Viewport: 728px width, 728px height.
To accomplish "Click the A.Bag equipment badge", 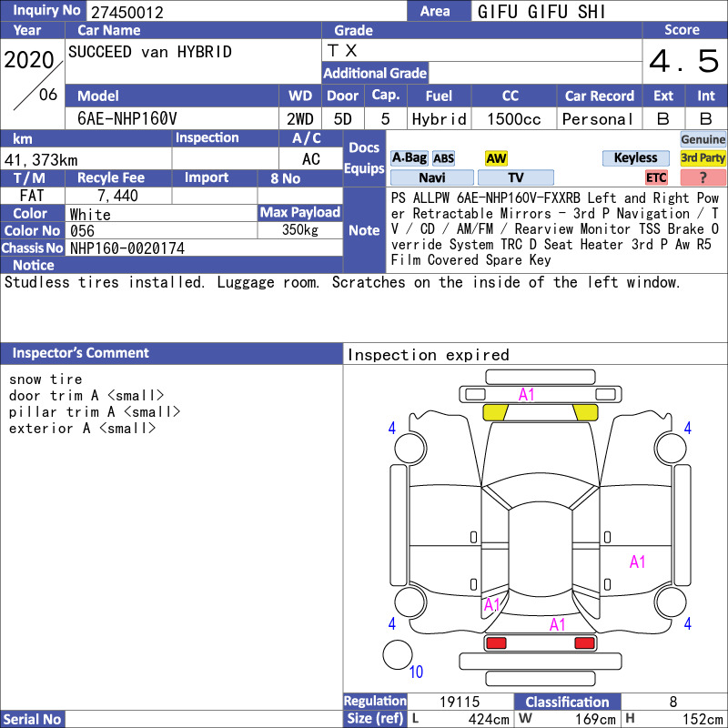I will point(409,158).
